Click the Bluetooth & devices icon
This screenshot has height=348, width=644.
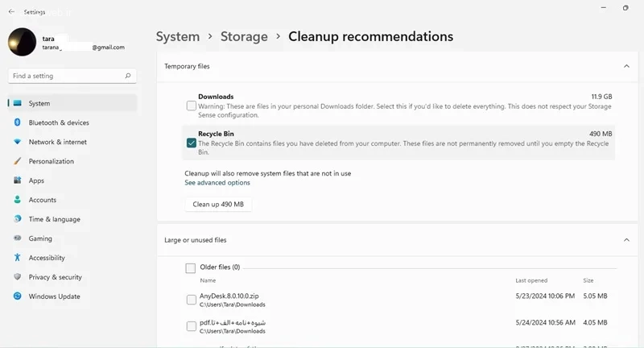(17, 122)
